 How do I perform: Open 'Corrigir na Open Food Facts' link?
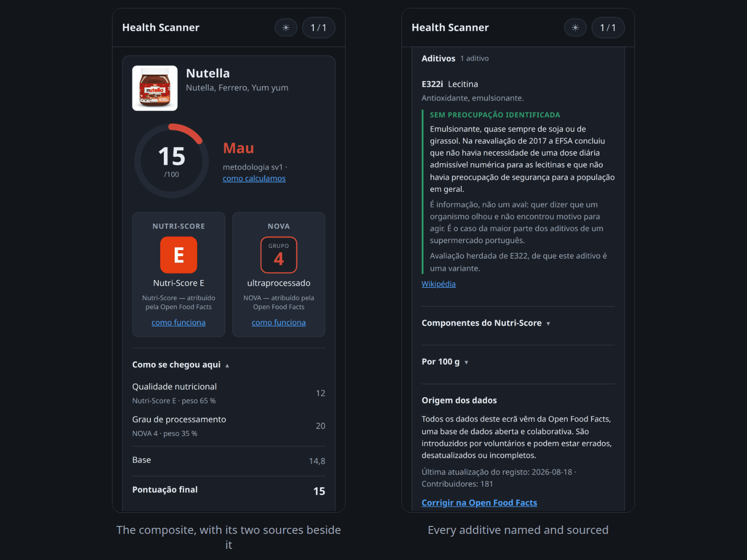click(x=479, y=503)
